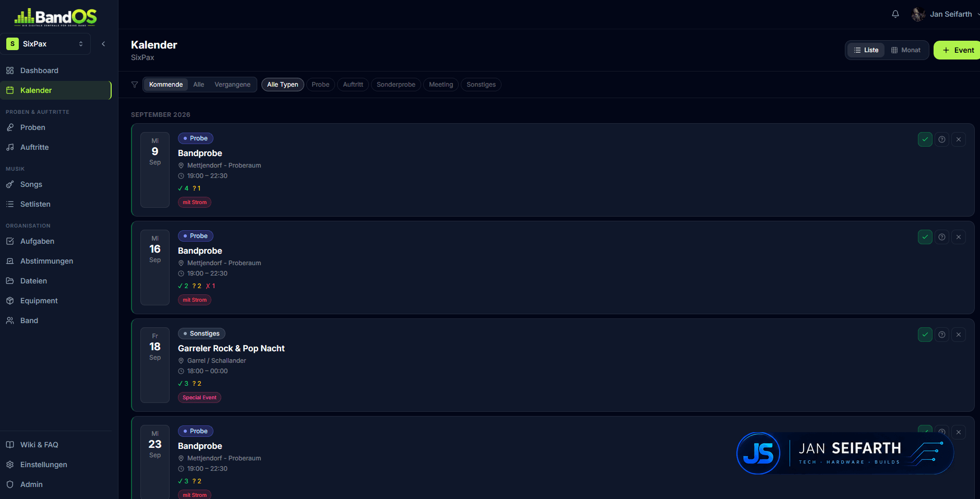
Task: Select the Alle time filter
Action: tap(198, 85)
